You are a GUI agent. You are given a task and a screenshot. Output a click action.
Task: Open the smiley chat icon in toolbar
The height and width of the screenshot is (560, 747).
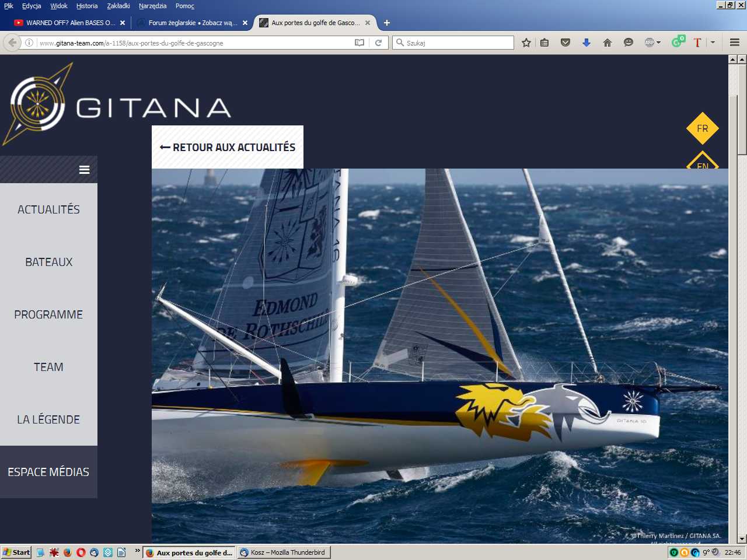pos(629,43)
